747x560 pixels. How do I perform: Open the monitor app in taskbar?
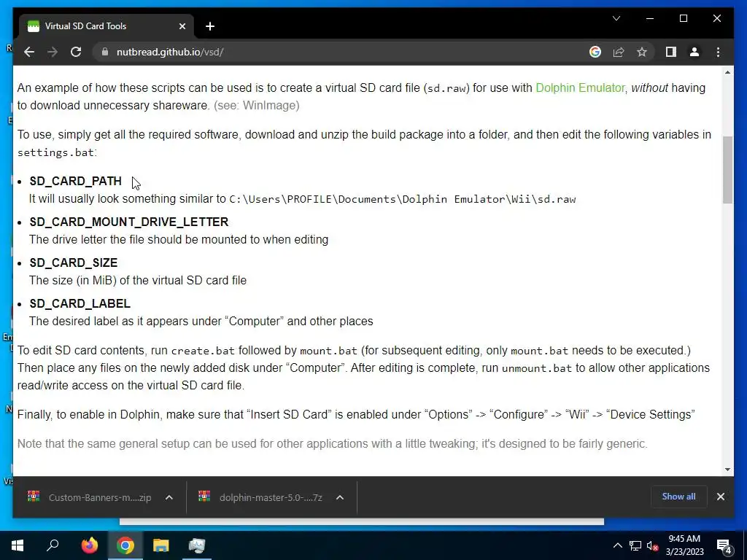click(x=197, y=545)
